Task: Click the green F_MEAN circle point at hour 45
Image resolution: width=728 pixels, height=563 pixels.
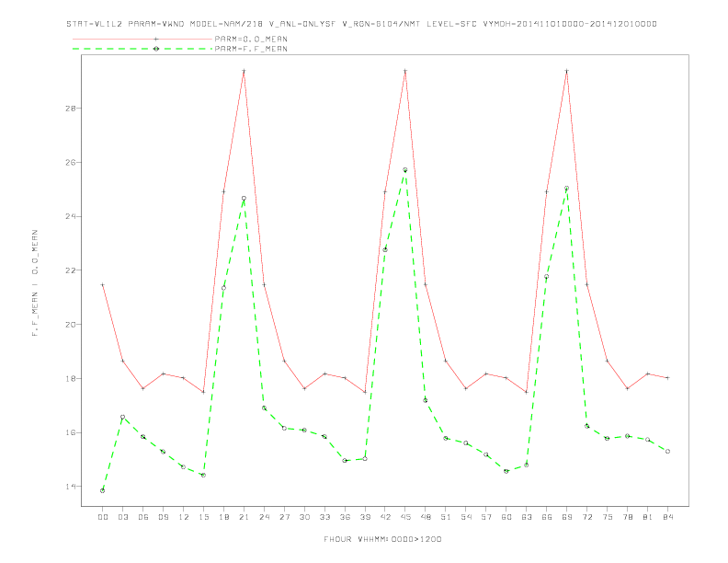Action: point(405,170)
